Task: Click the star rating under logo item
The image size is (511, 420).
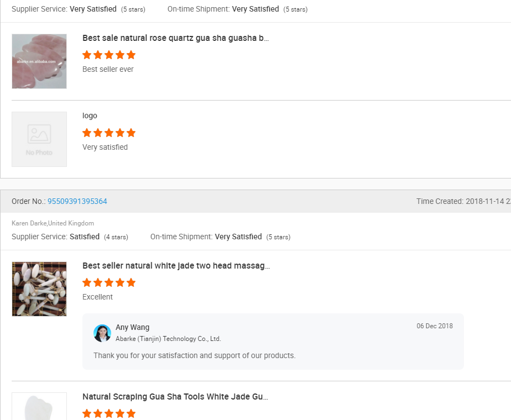Action: 109,133
